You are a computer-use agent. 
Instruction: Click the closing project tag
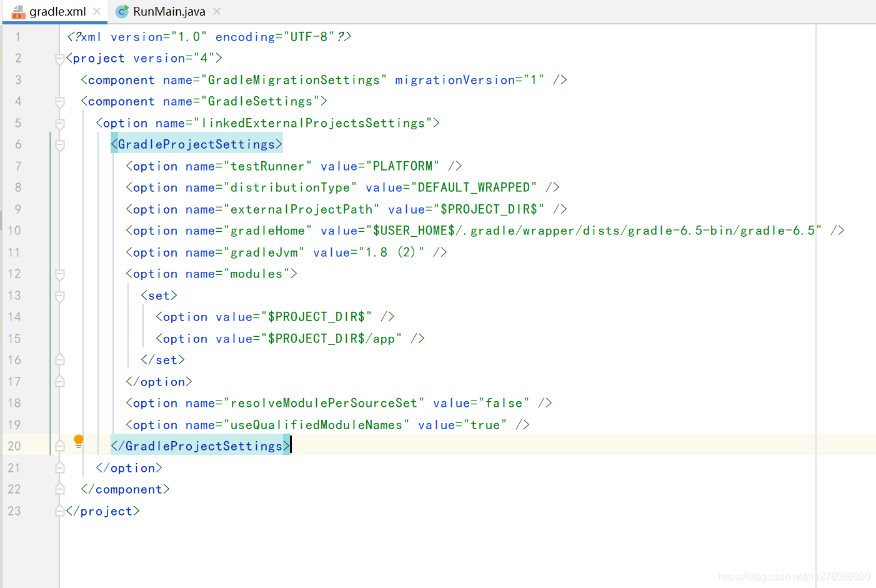[x=103, y=511]
